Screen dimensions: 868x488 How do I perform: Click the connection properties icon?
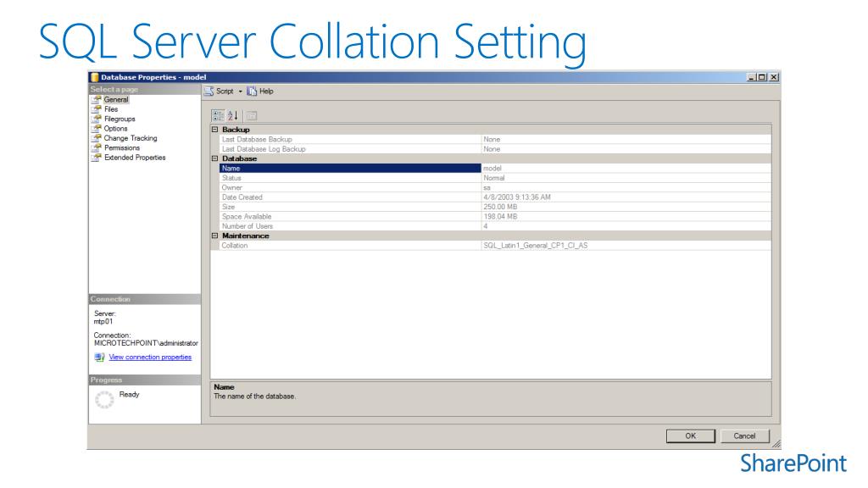coord(99,358)
